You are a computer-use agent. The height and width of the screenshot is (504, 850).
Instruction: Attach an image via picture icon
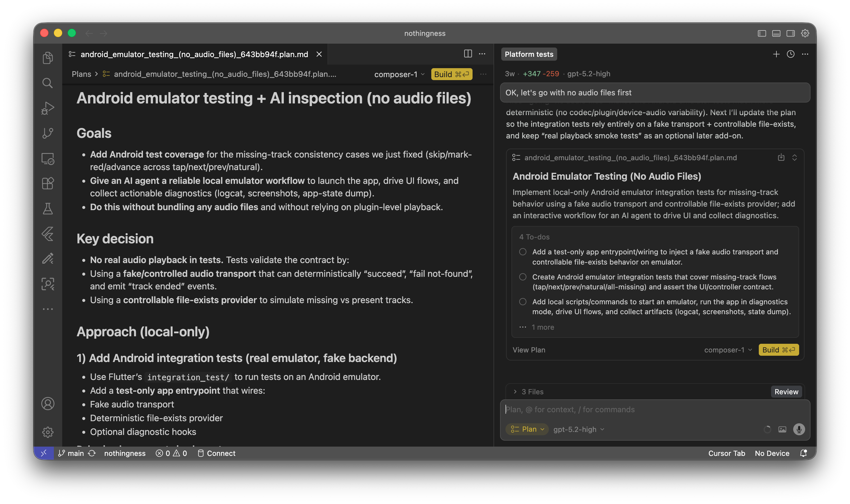(782, 429)
